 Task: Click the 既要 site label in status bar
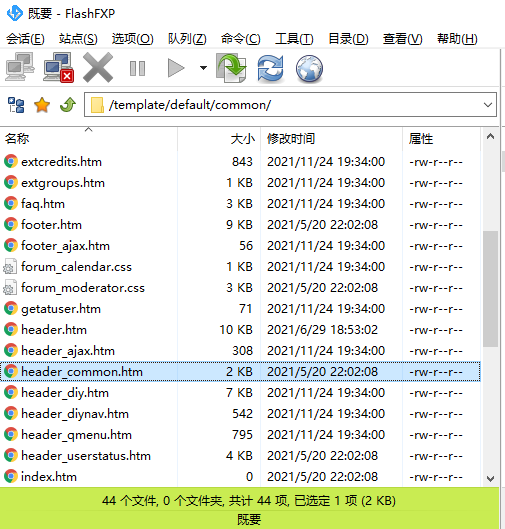tap(249, 519)
